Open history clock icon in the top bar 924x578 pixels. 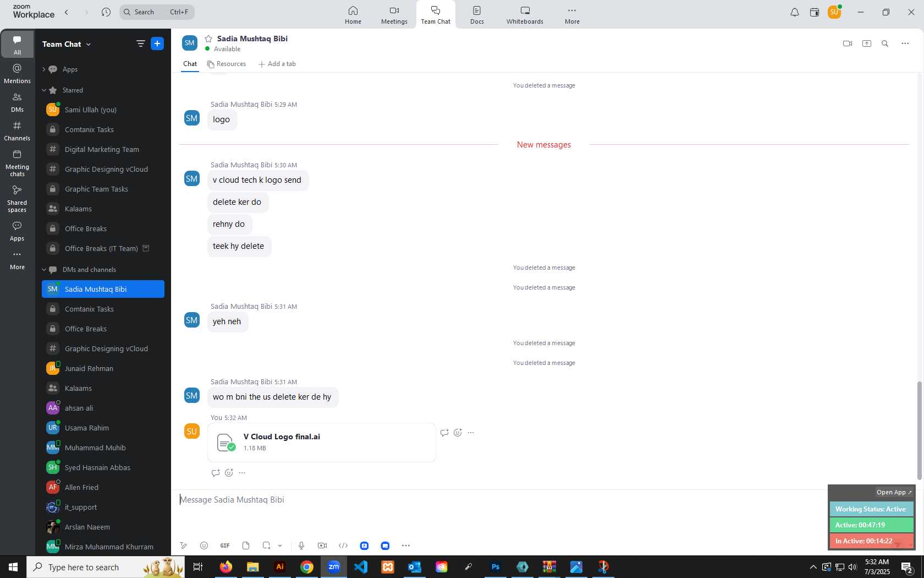click(106, 12)
